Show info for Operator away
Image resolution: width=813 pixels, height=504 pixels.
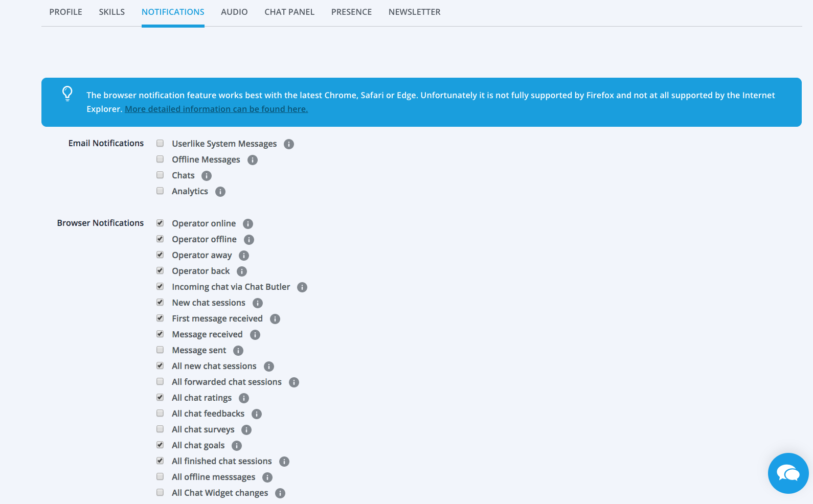pyautogui.click(x=244, y=256)
